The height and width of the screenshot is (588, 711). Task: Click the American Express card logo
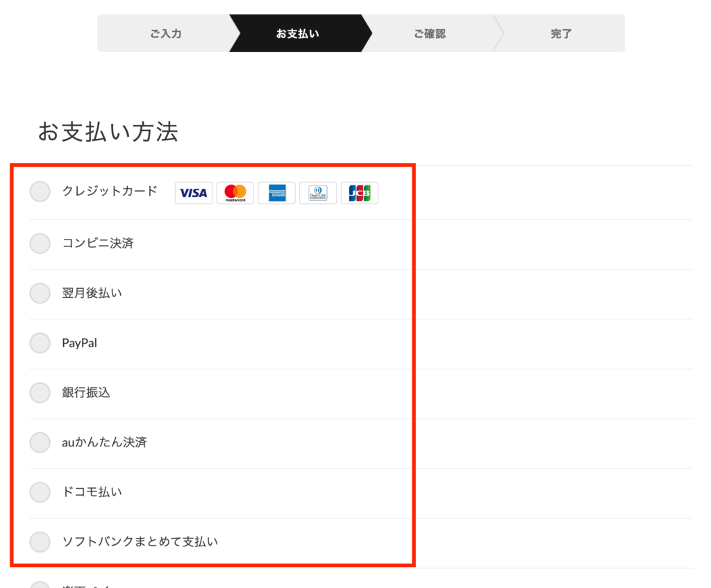coord(276,193)
